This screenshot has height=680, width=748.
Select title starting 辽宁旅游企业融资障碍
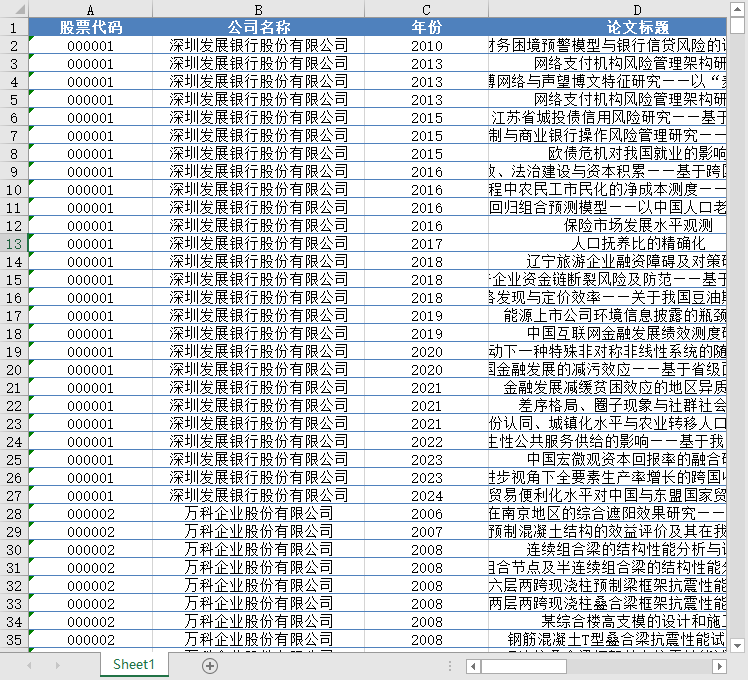(x=607, y=262)
